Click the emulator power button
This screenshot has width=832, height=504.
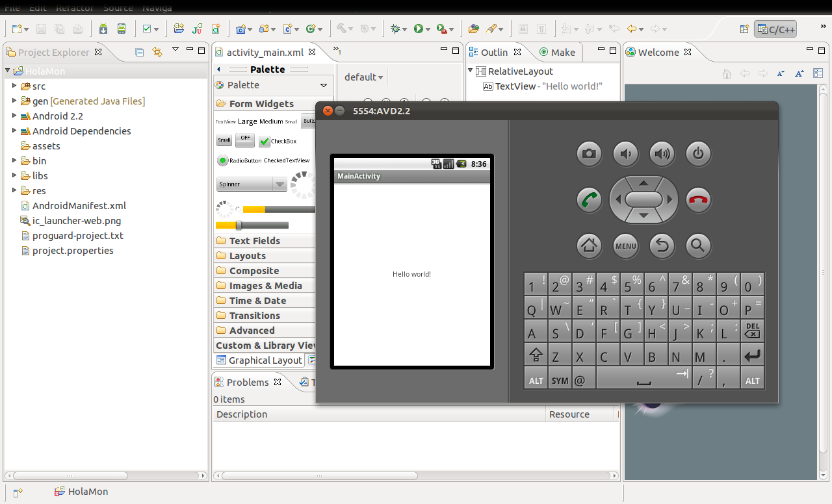coord(697,154)
